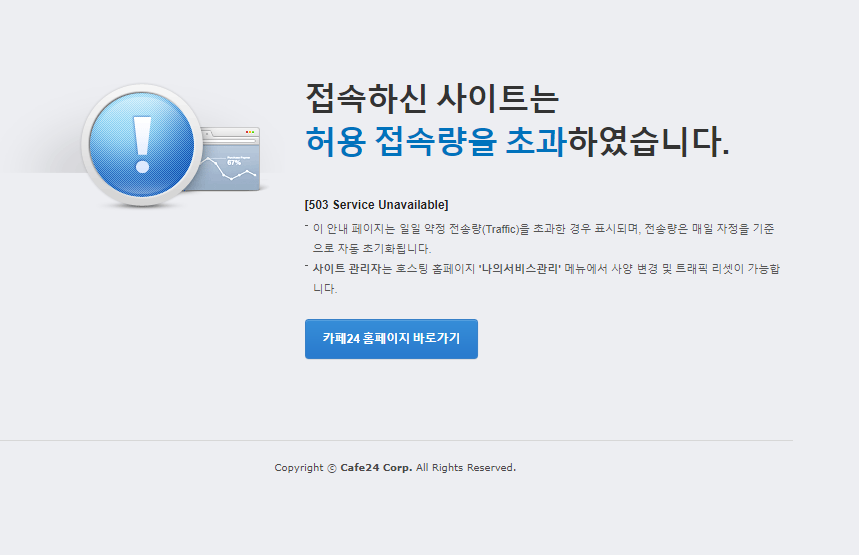This screenshot has height=555, width=859.
Task: Click the traffic graph window illustration
Action: coord(231,159)
